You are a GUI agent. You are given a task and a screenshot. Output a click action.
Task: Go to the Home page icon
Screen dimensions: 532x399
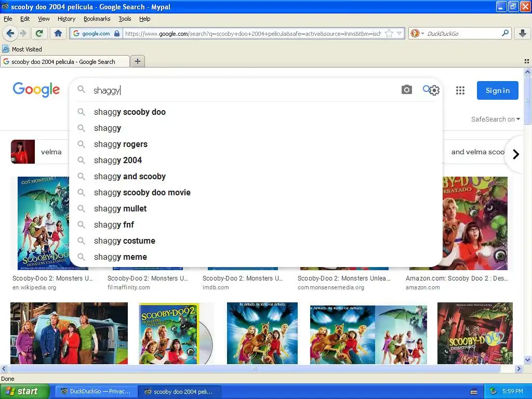(x=58, y=33)
